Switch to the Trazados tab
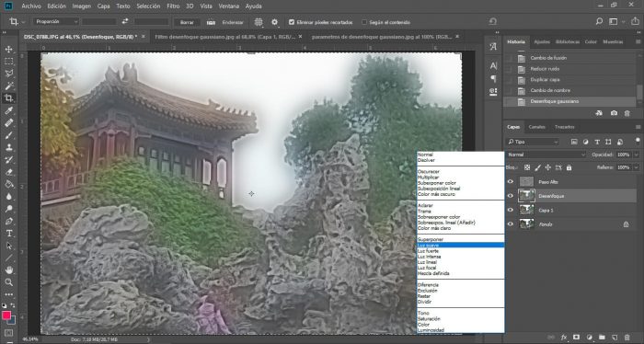This screenshot has width=644, height=344. 564,127
